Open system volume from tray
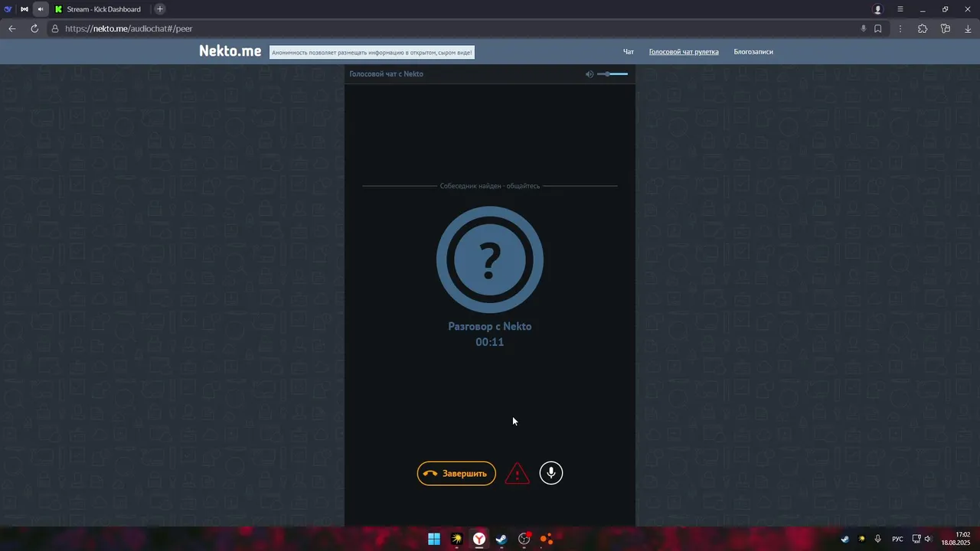 [928, 539]
